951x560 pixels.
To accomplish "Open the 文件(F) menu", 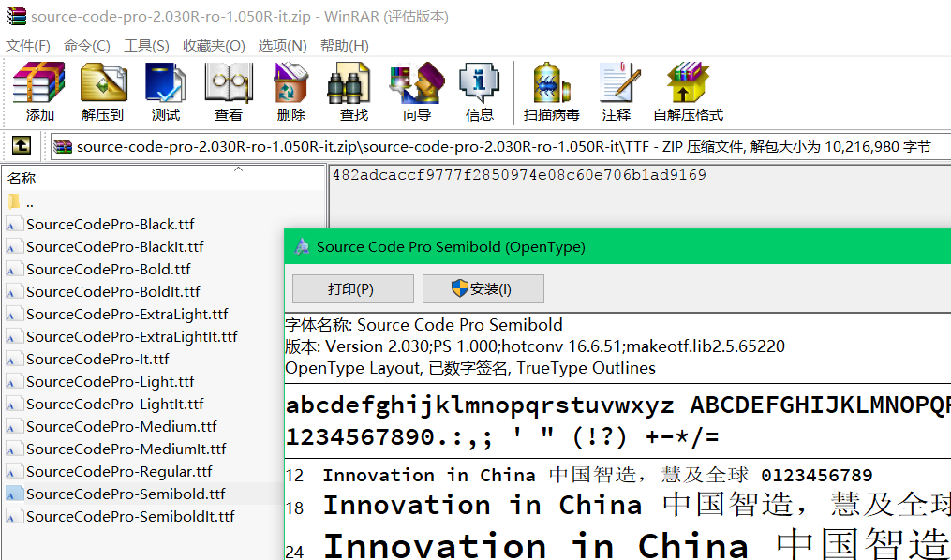I will [x=28, y=46].
